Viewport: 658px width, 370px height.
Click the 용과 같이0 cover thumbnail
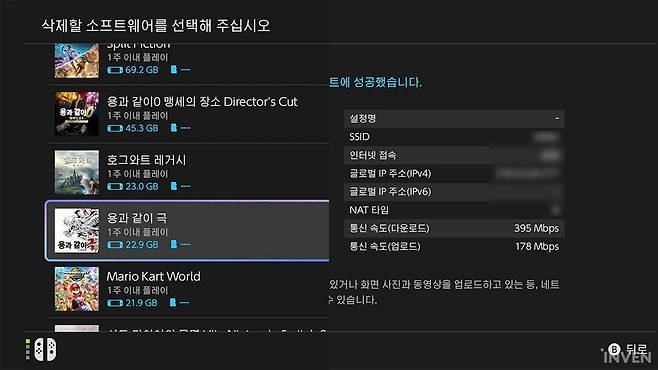[77, 114]
